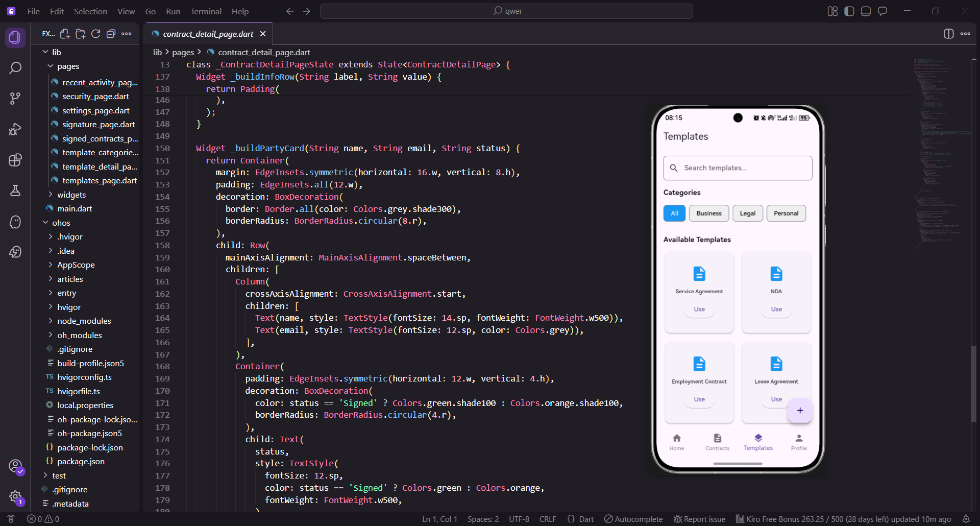Open the Search view in activity bar

pos(15,67)
